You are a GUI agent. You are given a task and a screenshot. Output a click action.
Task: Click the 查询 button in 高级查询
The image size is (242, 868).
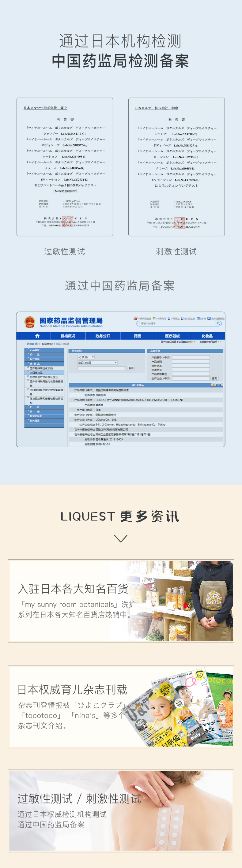click(214, 378)
